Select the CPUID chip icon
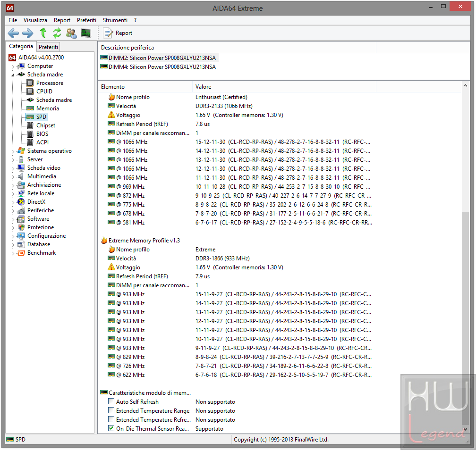 [x=30, y=92]
